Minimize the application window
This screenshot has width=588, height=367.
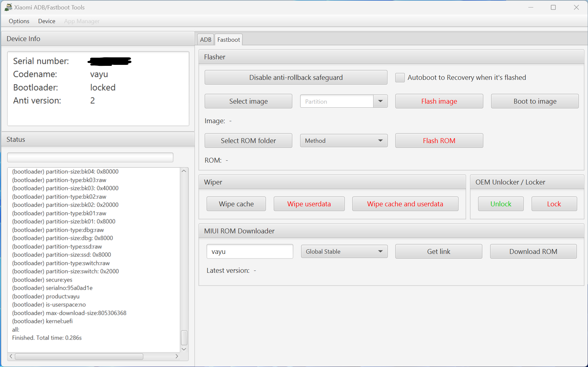pyautogui.click(x=531, y=7)
